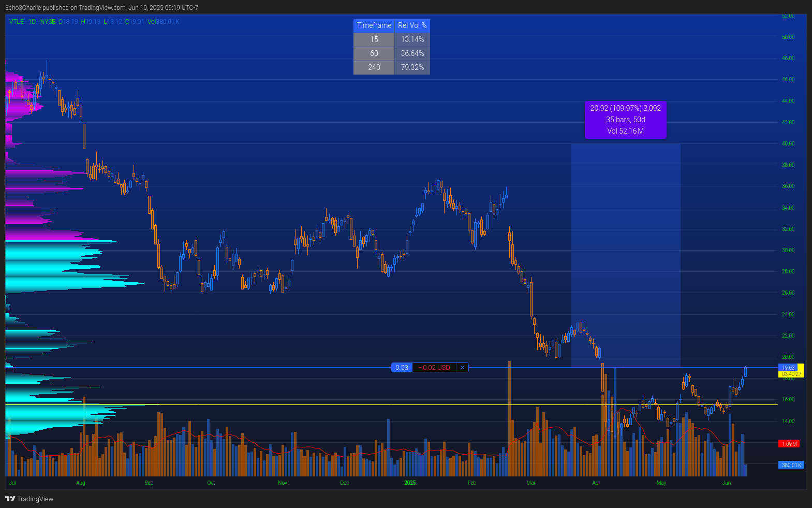This screenshot has width=812, height=508.
Task: Click the Vol 380.01K legend value
Action: pyautogui.click(x=164, y=22)
